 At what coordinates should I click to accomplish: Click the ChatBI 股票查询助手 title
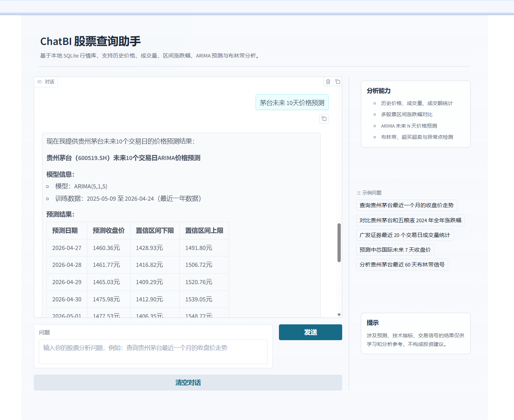tap(91, 41)
